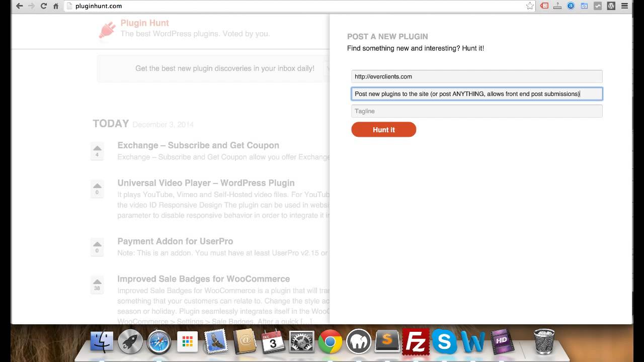Open Universal Video Player – WordPress Plugin post
Screen dimensions: 644x362
206,183
